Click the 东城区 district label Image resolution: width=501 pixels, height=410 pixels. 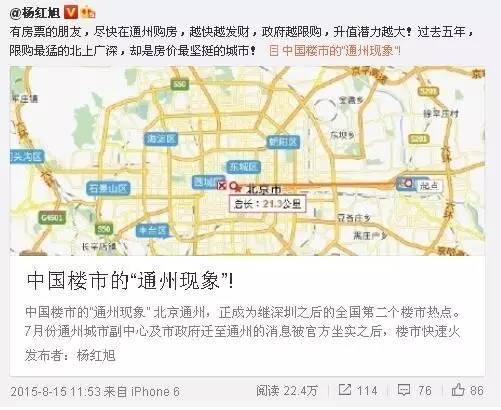[x=244, y=167]
